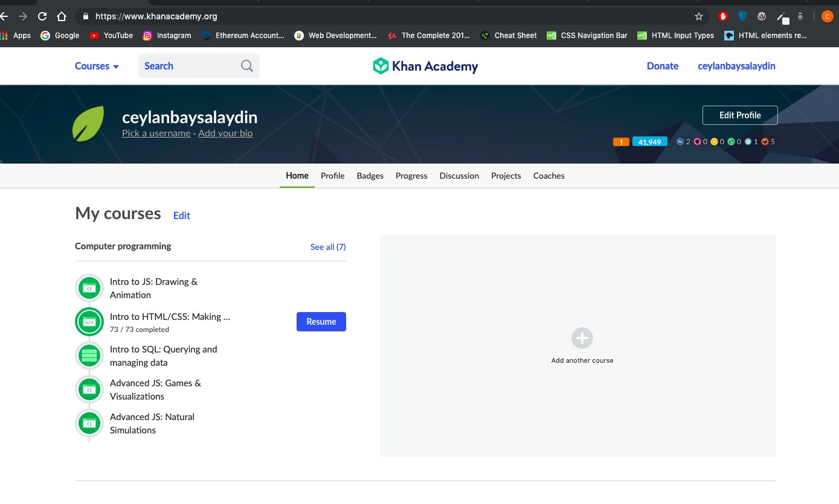Click the Edit Profile button
This screenshot has height=504, width=839.
coord(740,115)
